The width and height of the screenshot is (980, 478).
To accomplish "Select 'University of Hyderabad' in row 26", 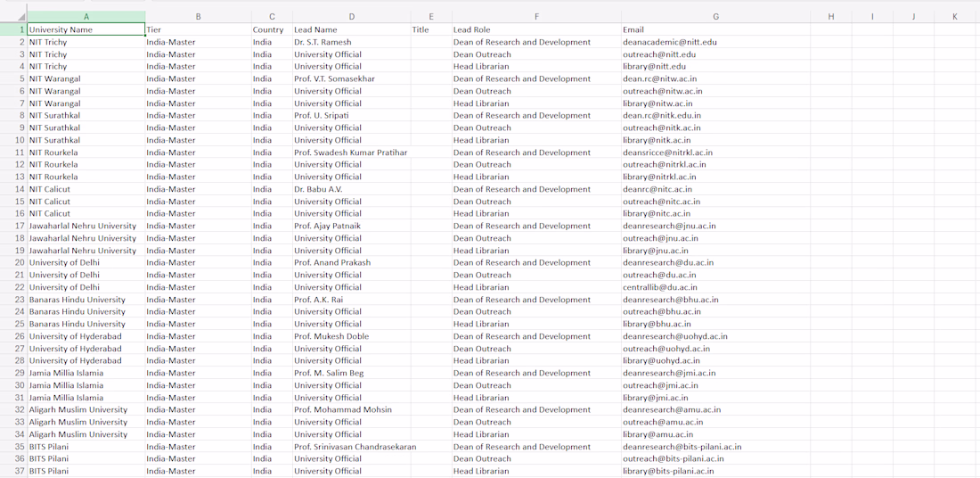I will pyautogui.click(x=86, y=336).
